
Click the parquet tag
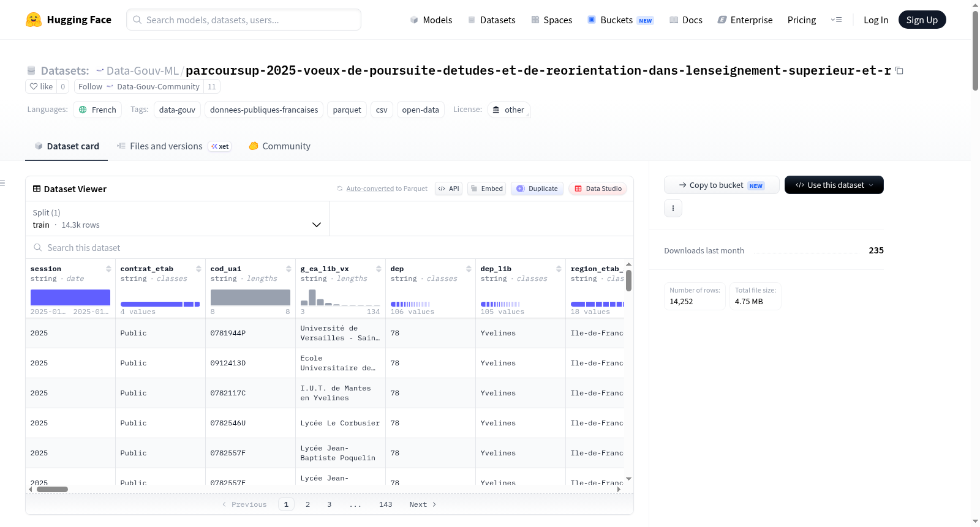(347, 110)
